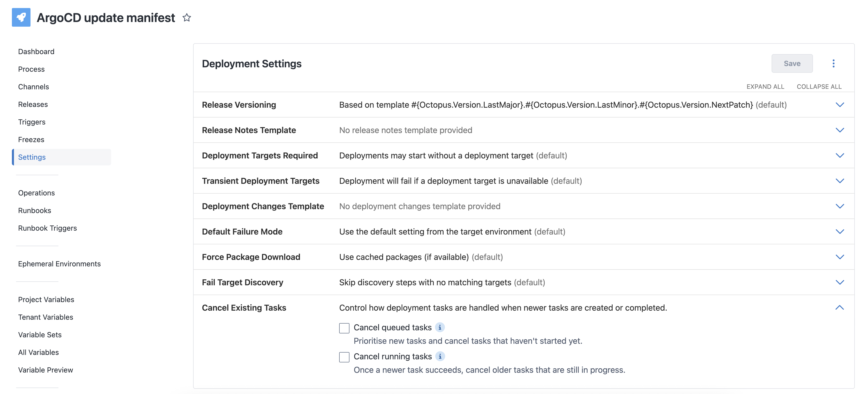
Task: Expand the Release Versioning section
Action: pos(840,105)
